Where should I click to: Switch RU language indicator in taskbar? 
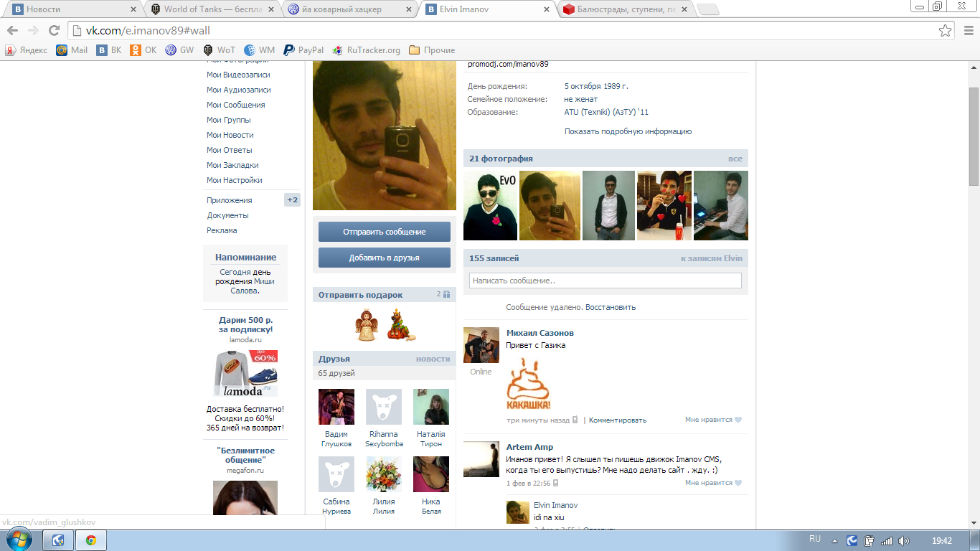point(815,539)
